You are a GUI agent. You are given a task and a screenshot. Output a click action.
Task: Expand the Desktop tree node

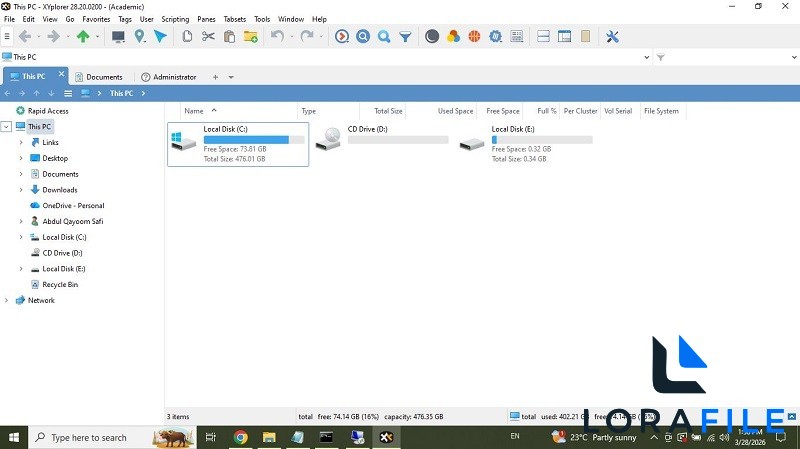21,158
